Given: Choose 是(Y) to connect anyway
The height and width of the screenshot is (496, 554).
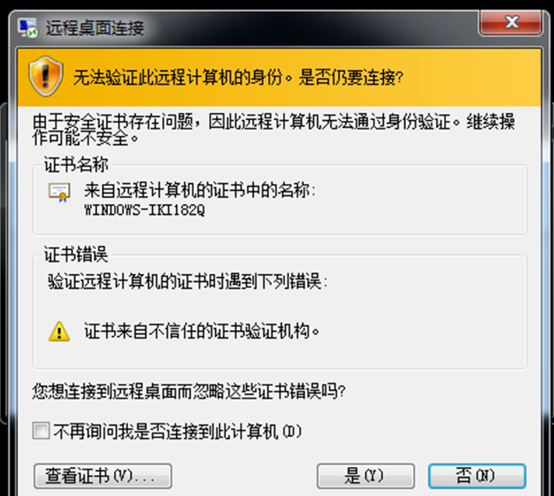Looking at the screenshot, I should (366, 476).
